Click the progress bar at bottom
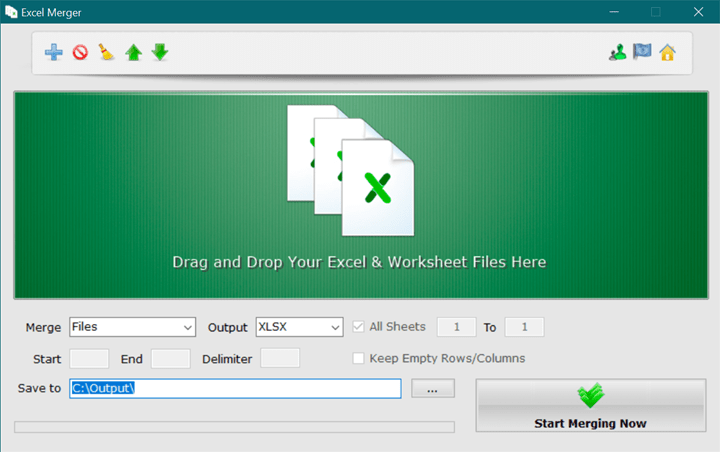 click(235, 427)
